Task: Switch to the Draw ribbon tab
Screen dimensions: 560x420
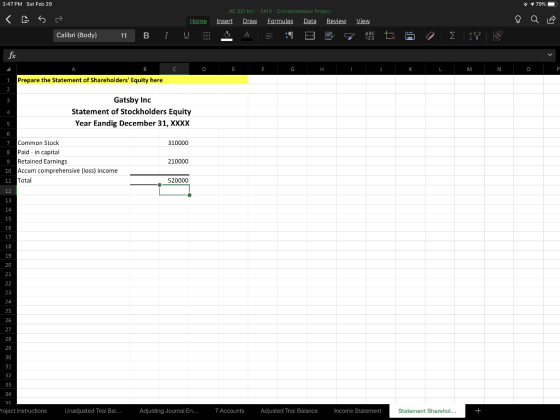Action: point(250,21)
